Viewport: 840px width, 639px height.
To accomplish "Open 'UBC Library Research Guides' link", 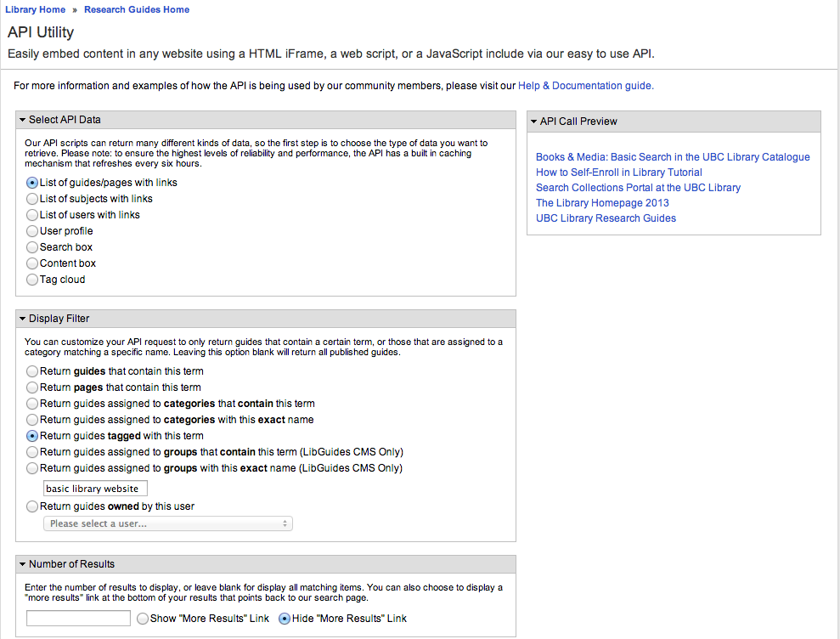I will click(x=606, y=218).
